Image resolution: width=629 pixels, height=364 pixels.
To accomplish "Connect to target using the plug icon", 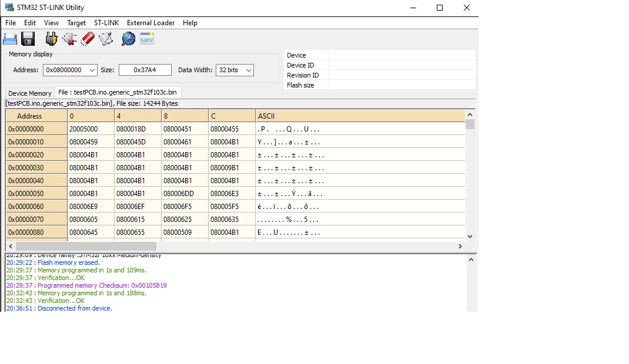I will coord(51,39).
